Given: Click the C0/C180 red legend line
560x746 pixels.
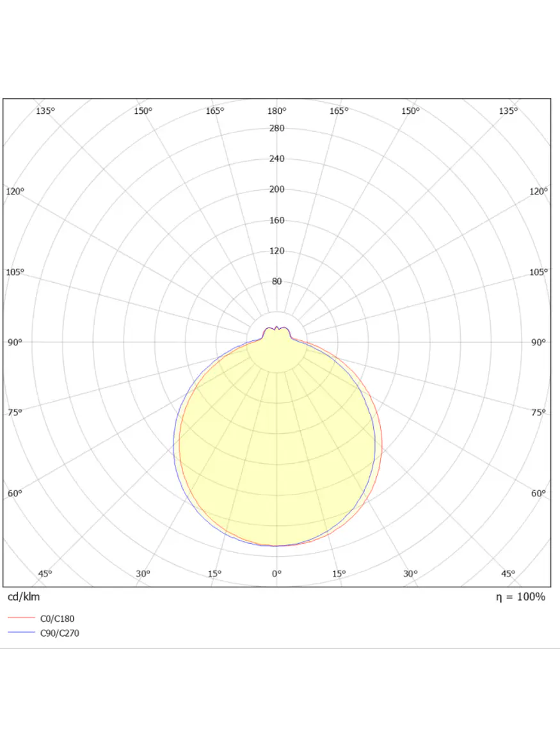Looking at the screenshot, I should click(20, 617).
